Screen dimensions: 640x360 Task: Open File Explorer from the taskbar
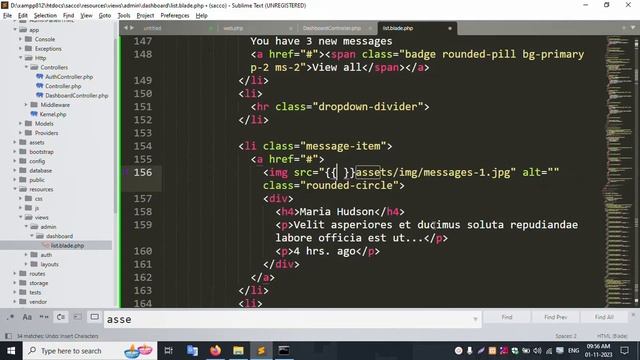[x=238, y=351]
